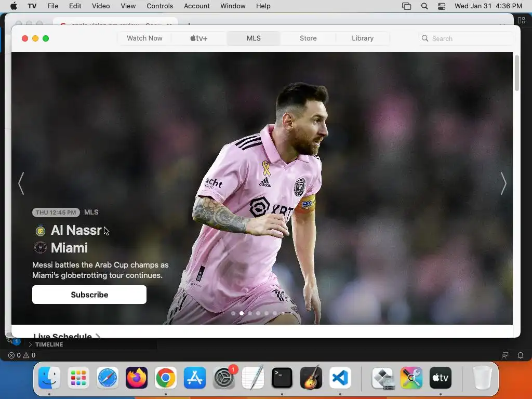
Task: Open App Store from the Dock
Action: [x=195, y=378]
